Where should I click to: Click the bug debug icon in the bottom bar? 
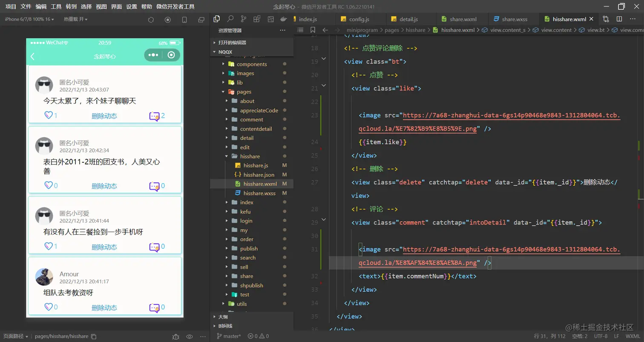[176, 336]
